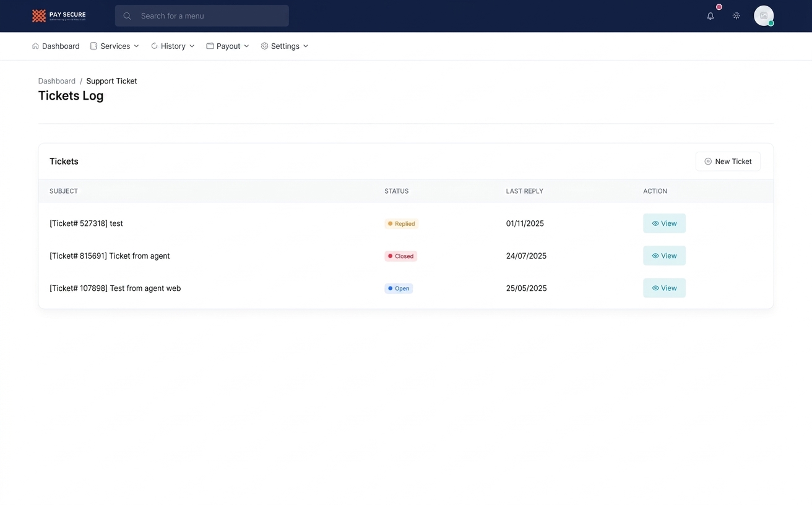Focus the Search for a menu field
This screenshot has width=812, height=505.
(x=202, y=16)
